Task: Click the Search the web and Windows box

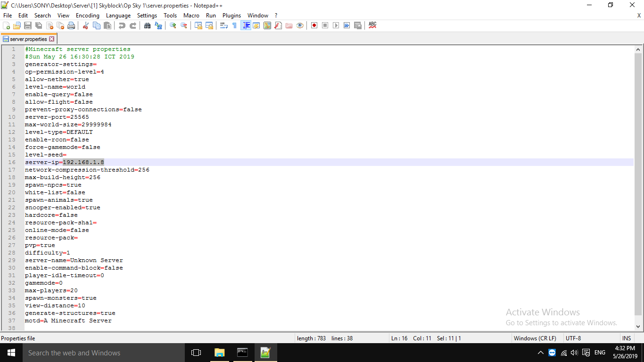Action: click(104, 353)
